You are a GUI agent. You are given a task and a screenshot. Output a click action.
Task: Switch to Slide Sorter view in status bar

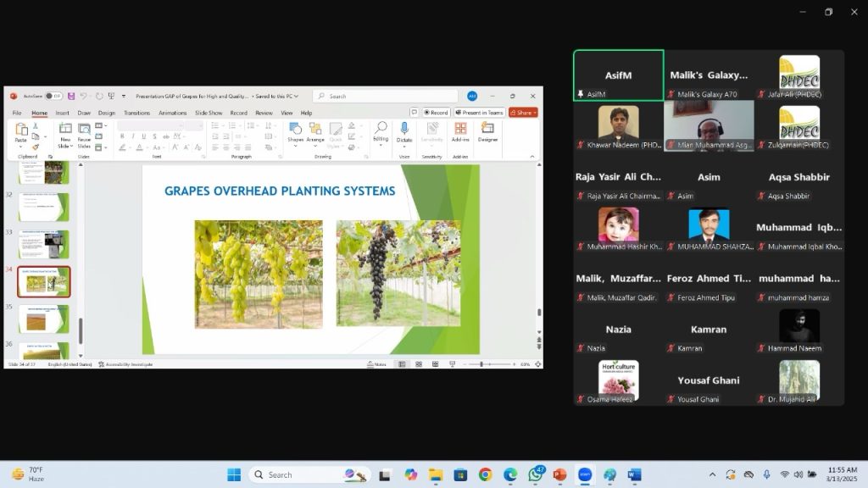(418, 364)
